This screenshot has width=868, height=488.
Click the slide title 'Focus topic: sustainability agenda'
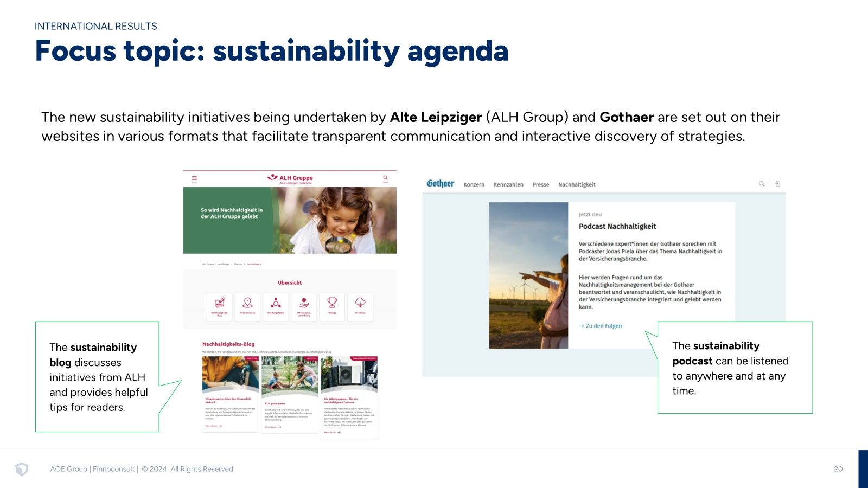coord(272,51)
